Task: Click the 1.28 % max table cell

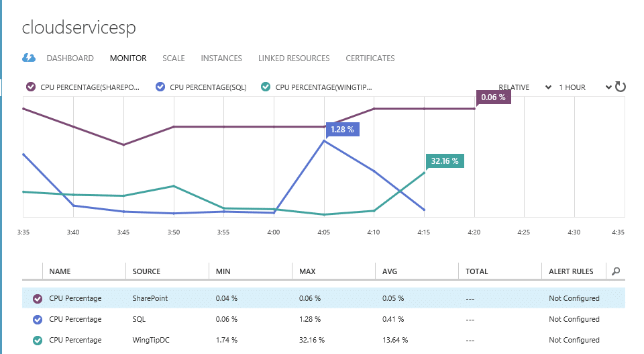Action: tap(310, 320)
